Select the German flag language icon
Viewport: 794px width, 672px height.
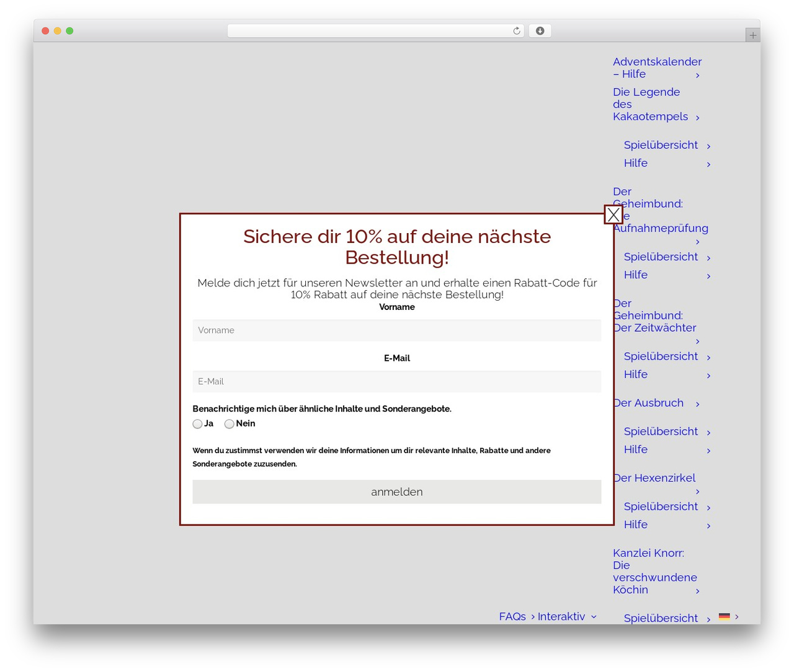(x=724, y=616)
